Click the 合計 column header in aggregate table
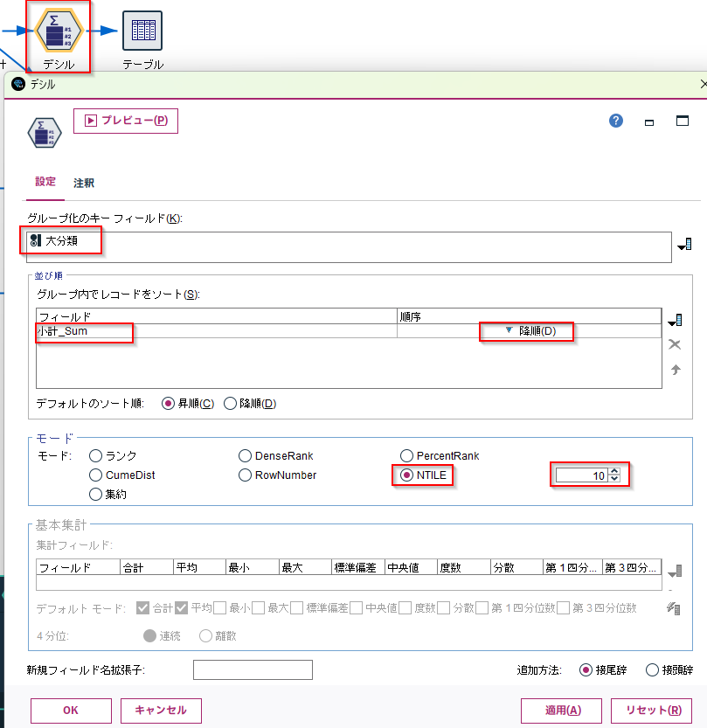This screenshot has width=707, height=728. (x=147, y=567)
